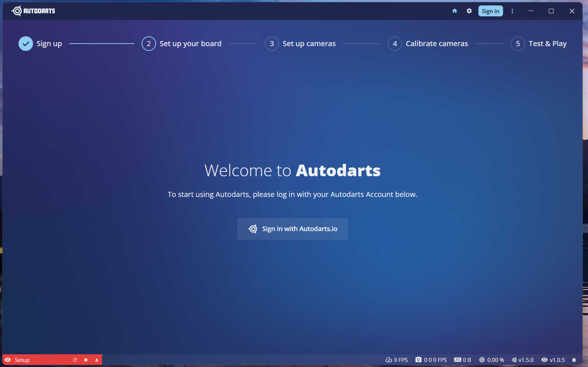
Task: Click the eye icon version v1.0.5
Action: click(553, 360)
